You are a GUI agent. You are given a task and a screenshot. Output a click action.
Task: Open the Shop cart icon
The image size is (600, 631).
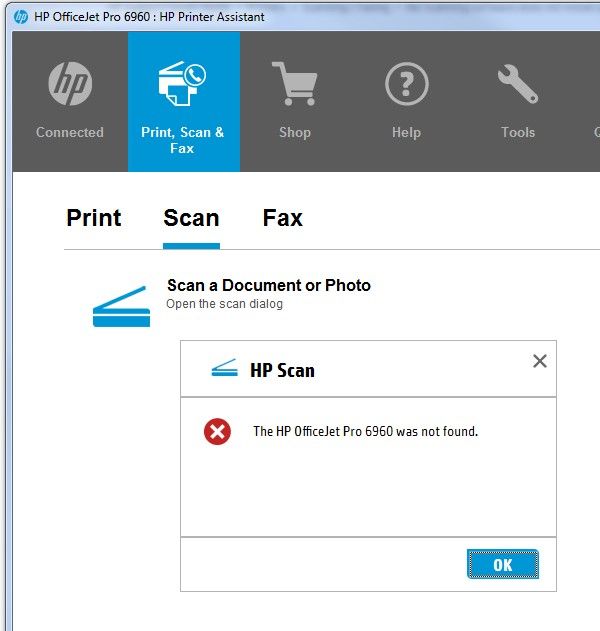(295, 84)
